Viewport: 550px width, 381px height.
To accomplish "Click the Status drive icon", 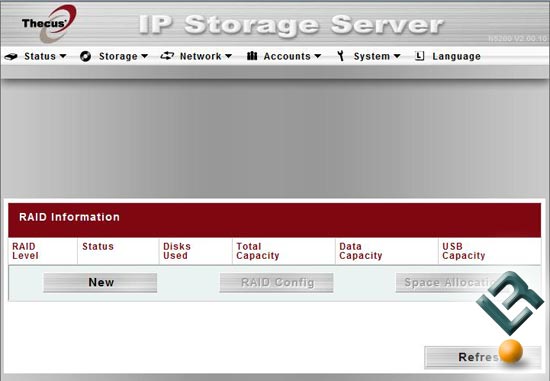I will [x=11, y=56].
